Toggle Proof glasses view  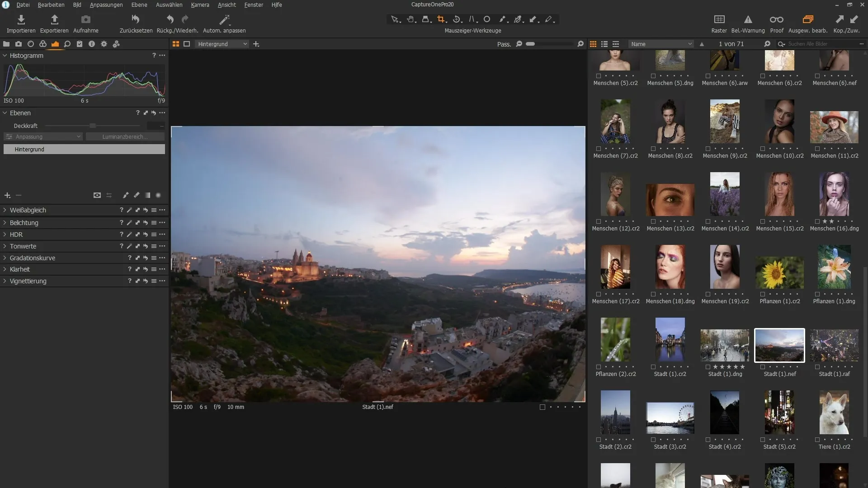(x=777, y=19)
